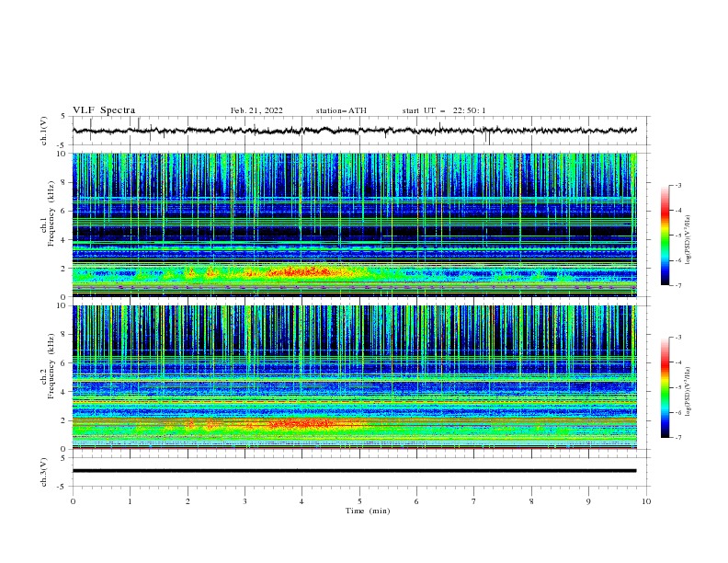Viewport: 728px width, 563px height.
Task: Click the red emission burst in ch.2 spectrogram
Action: click(x=301, y=424)
